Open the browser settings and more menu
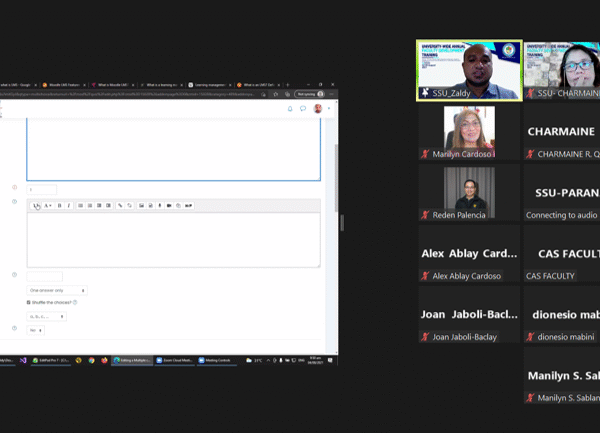Viewport: 600px width, 433px height. pos(331,94)
